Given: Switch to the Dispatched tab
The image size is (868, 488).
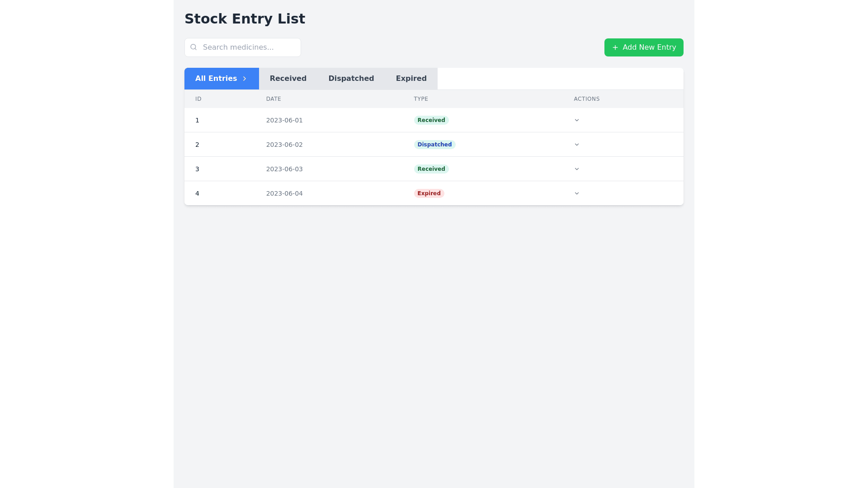Looking at the screenshot, I should click(x=351, y=79).
